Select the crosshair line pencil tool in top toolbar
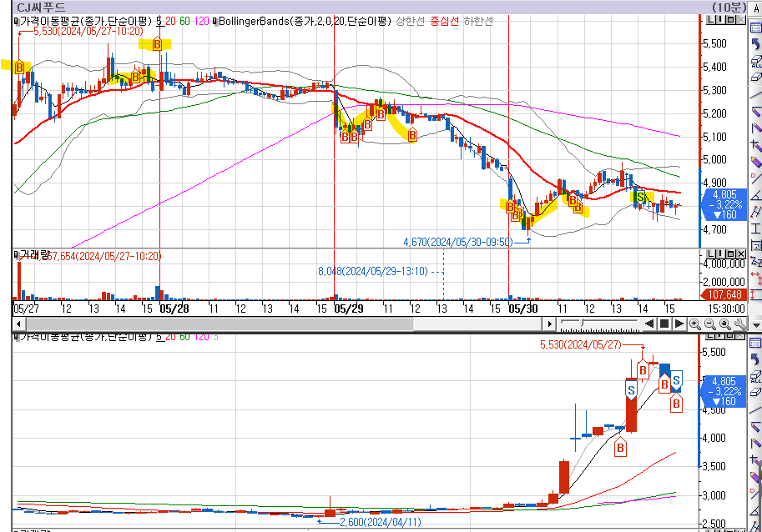The width and height of the screenshot is (762, 532). 755,144
